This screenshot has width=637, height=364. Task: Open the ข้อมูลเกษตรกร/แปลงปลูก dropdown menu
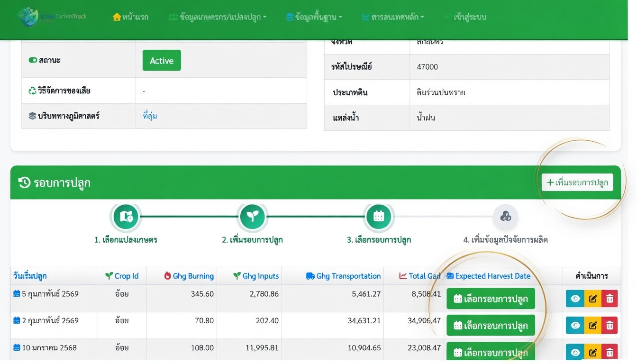click(x=218, y=17)
